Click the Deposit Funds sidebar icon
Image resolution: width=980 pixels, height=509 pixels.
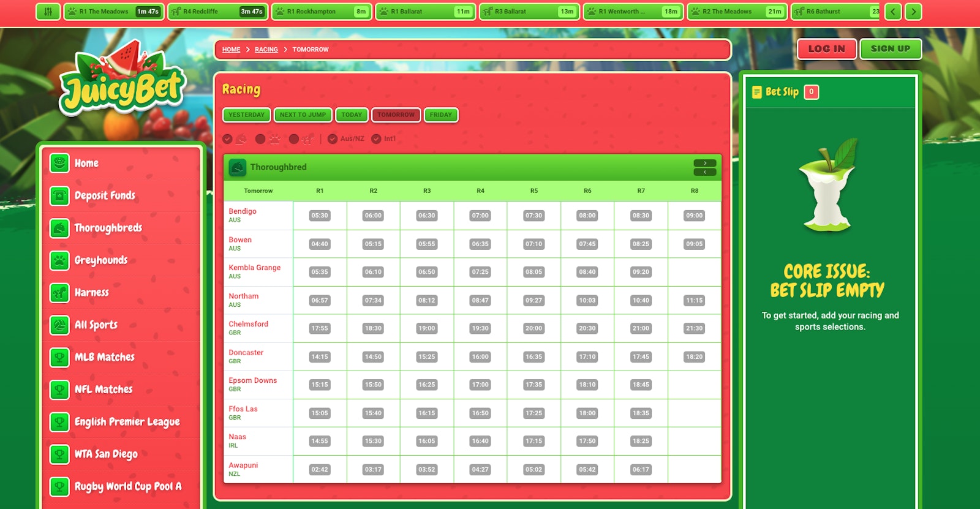tap(59, 196)
